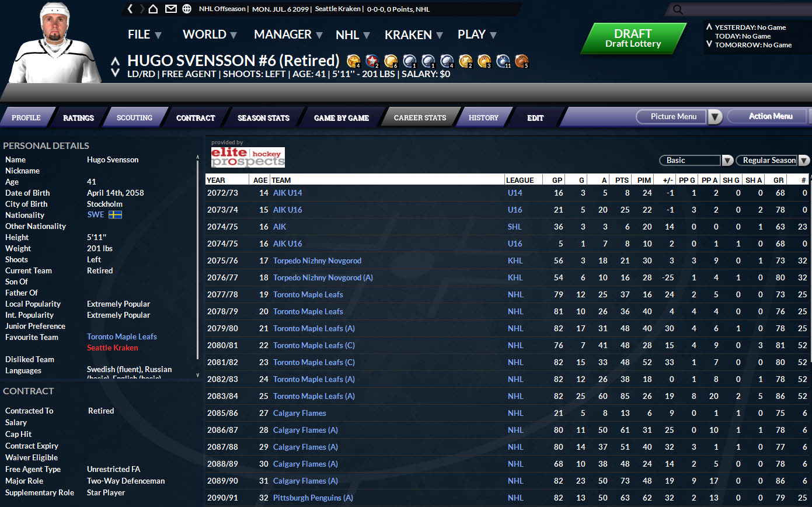View the Season Stats tab
812x507 pixels.
[x=263, y=117]
